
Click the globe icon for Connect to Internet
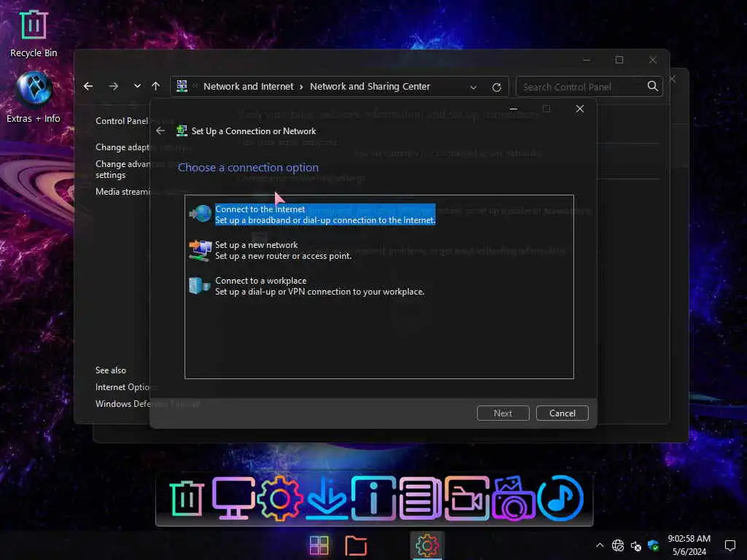pyautogui.click(x=200, y=214)
